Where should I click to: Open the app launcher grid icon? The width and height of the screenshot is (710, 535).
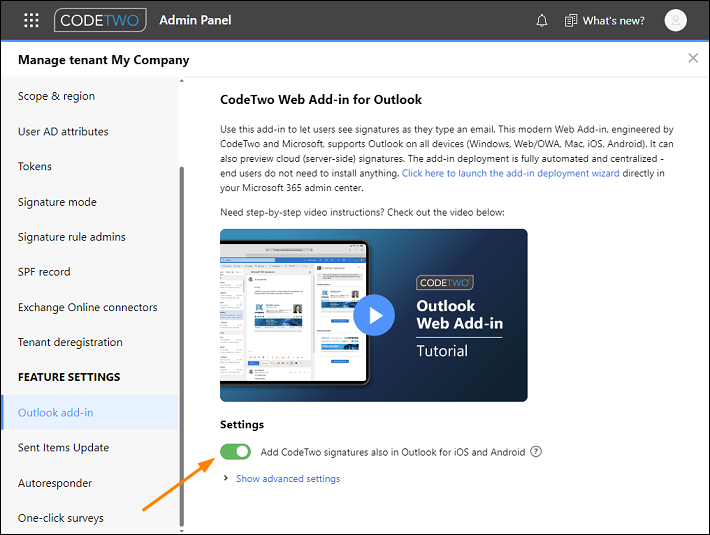31,20
